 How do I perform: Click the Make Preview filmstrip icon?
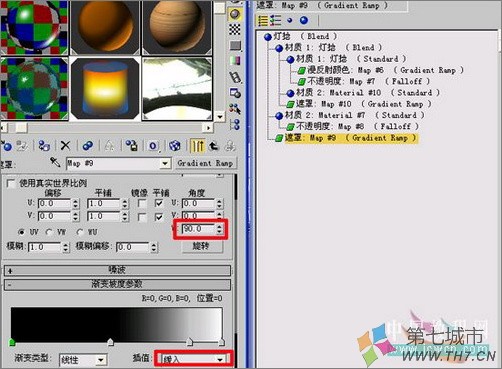pos(235,77)
